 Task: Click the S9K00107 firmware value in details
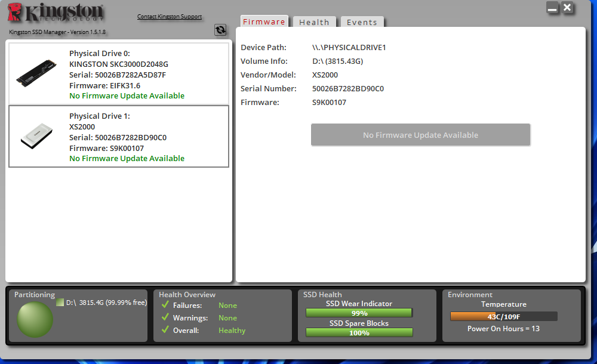330,102
